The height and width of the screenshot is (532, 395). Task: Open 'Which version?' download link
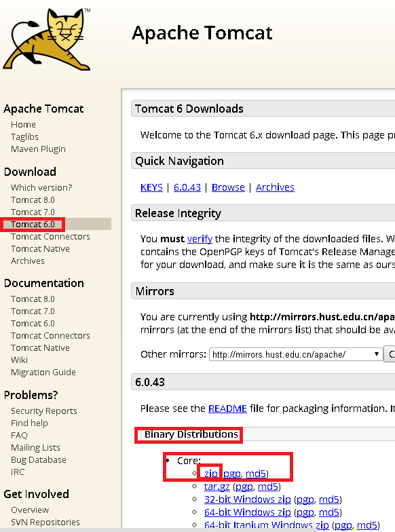point(41,187)
